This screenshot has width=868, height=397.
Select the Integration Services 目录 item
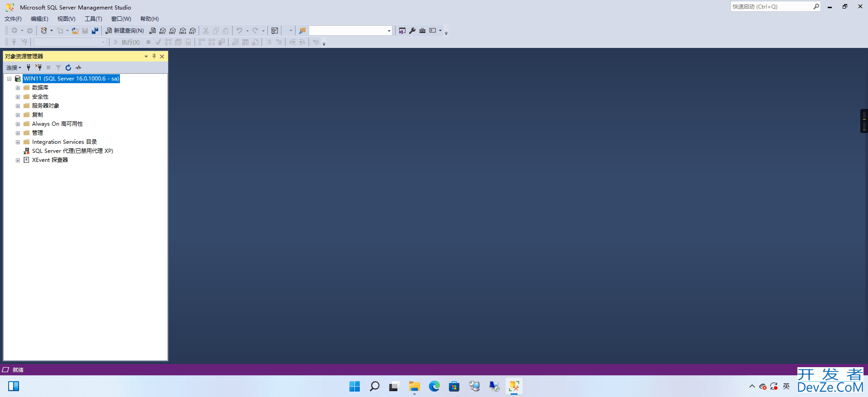[64, 142]
